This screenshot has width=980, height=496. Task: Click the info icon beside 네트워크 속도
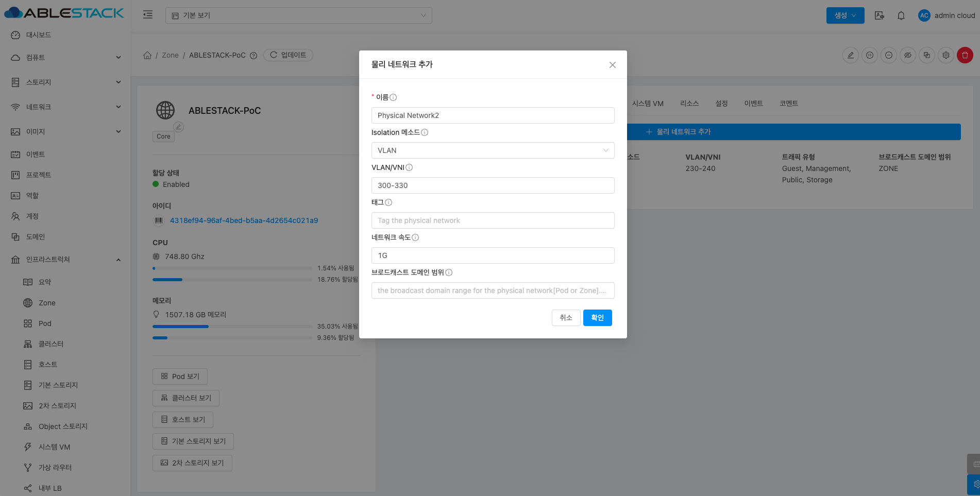[415, 237]
